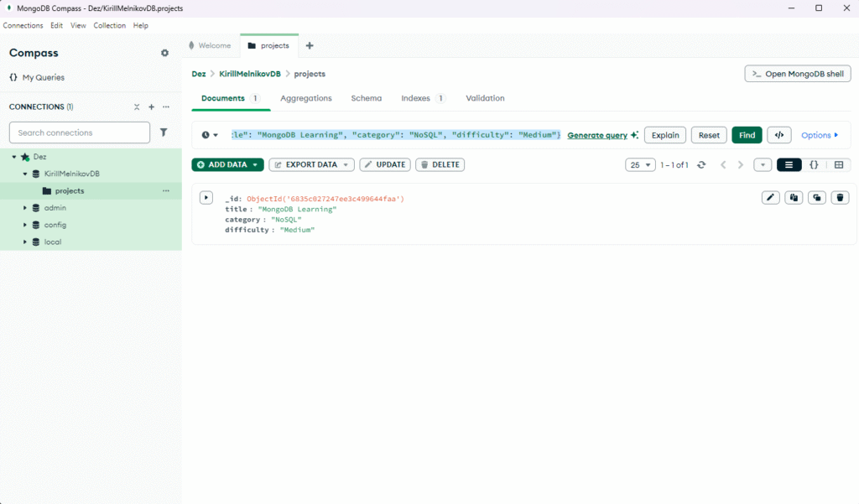This screenshot has width=859, height=504.
Task: Open My Queries in sidebar
Action: tap(37, 77)
